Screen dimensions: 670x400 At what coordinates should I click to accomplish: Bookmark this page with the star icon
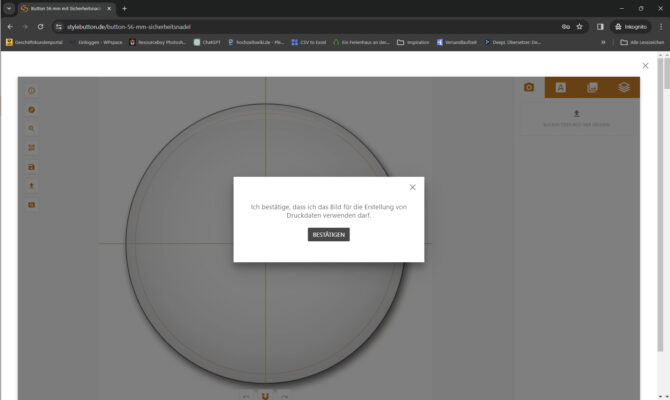point(579,26)
